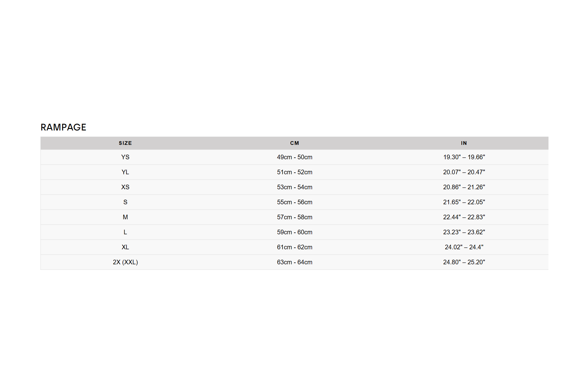
Task: Click the 24.80" – 25.20" inch value
Action: 464,262
